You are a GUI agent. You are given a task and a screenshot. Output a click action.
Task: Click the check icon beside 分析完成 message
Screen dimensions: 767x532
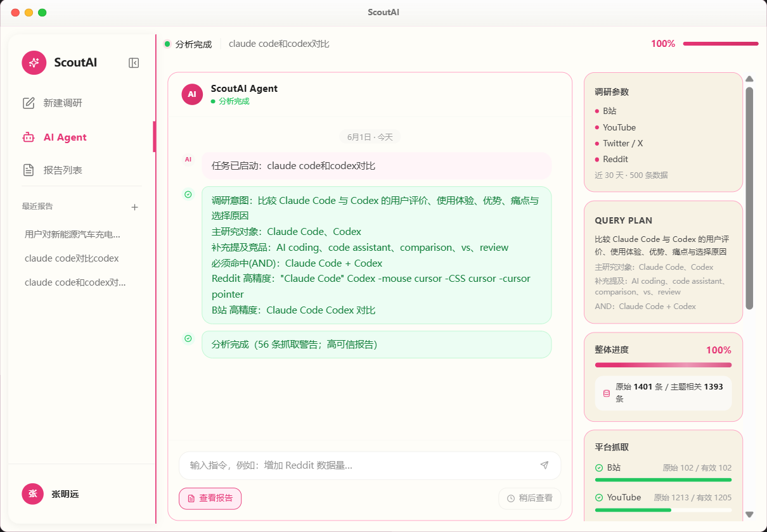tap(188, 339)
